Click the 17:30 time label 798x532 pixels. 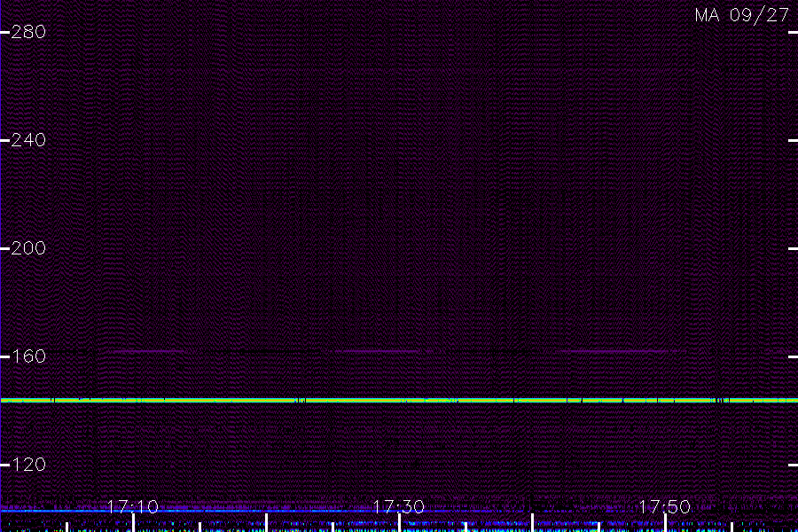(x=398, y=506)
